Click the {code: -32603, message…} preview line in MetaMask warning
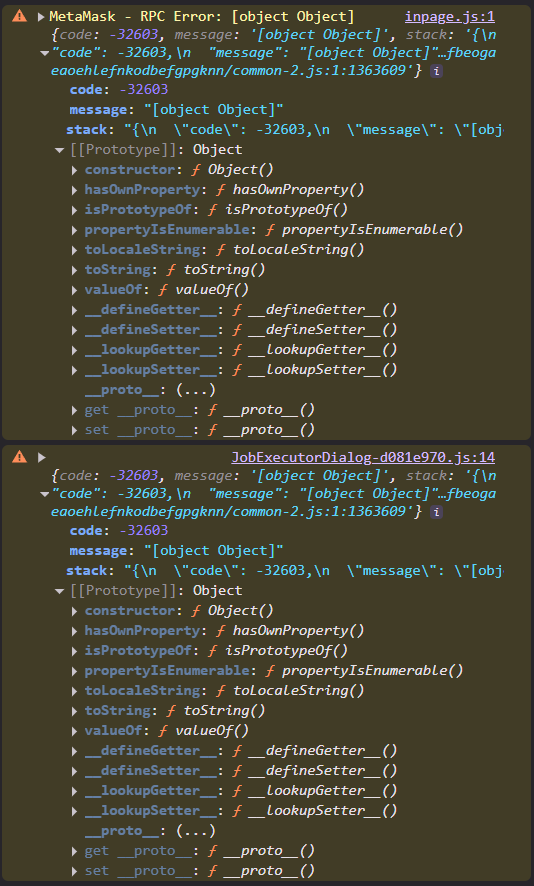Screen dimensions: 534x886 [x=273, y=34]
